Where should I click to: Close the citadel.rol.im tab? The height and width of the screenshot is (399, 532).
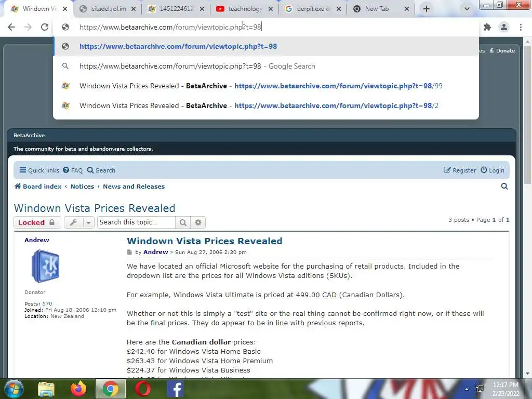pyautogui.click(x=134, y=9)
